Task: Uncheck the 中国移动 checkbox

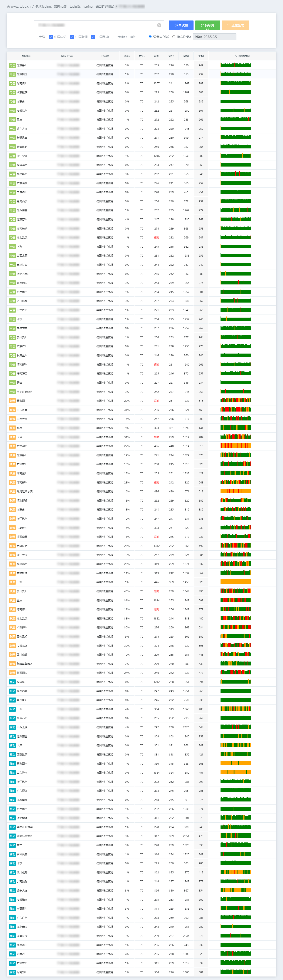Action: (x=93, y=37)
